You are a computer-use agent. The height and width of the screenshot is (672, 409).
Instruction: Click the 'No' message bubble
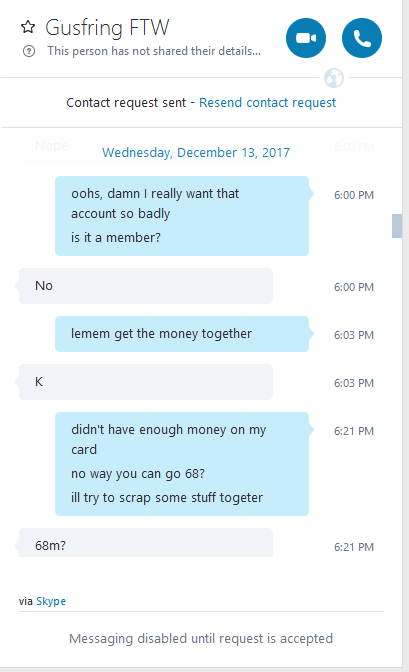(146, 286)
